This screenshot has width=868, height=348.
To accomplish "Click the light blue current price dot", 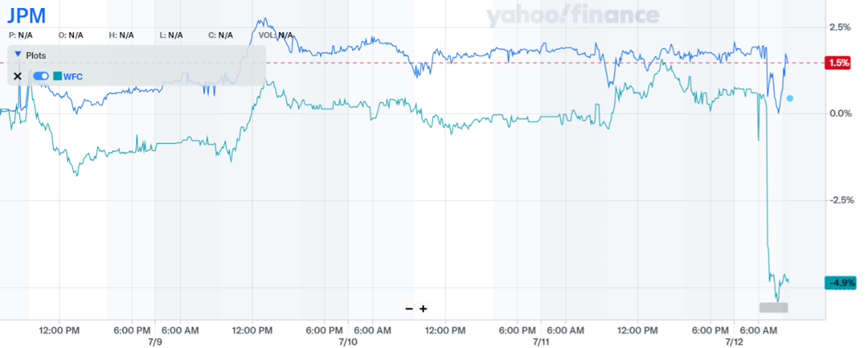I will click(x=790, y=98).
